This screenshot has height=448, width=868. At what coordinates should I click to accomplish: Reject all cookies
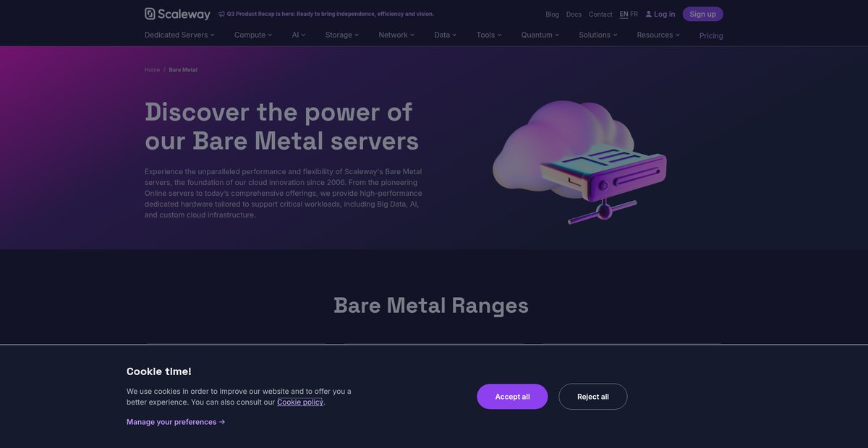click(x=593, y=397)
